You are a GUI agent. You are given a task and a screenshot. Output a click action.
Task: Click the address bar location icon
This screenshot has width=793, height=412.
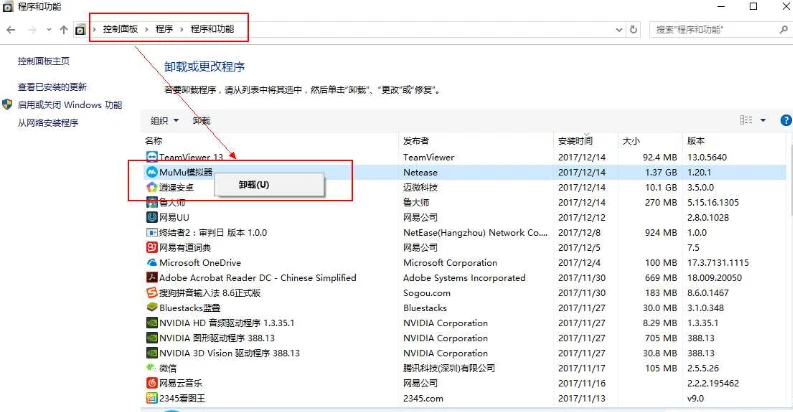coord(80,30)
